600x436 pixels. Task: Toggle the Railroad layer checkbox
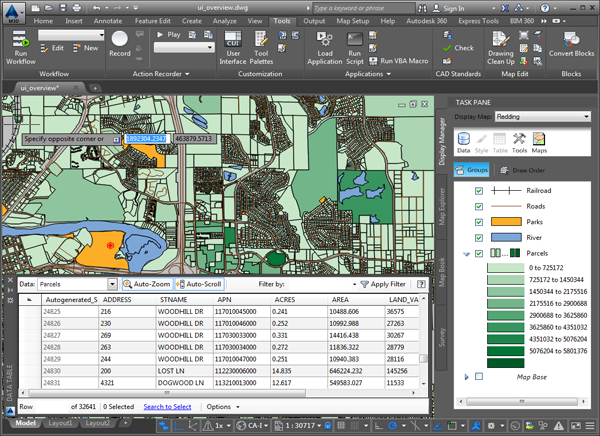pyautogui.click(x=480, y=190)
